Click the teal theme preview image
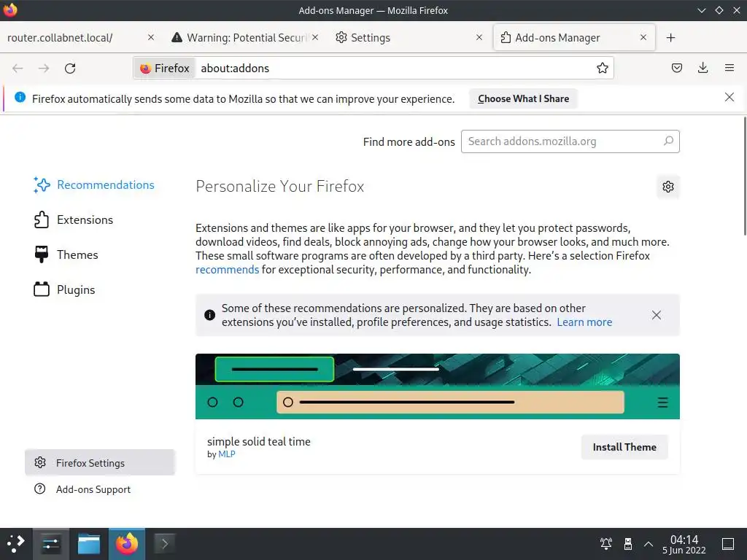 pyautogui.click(x=438, y=386)
